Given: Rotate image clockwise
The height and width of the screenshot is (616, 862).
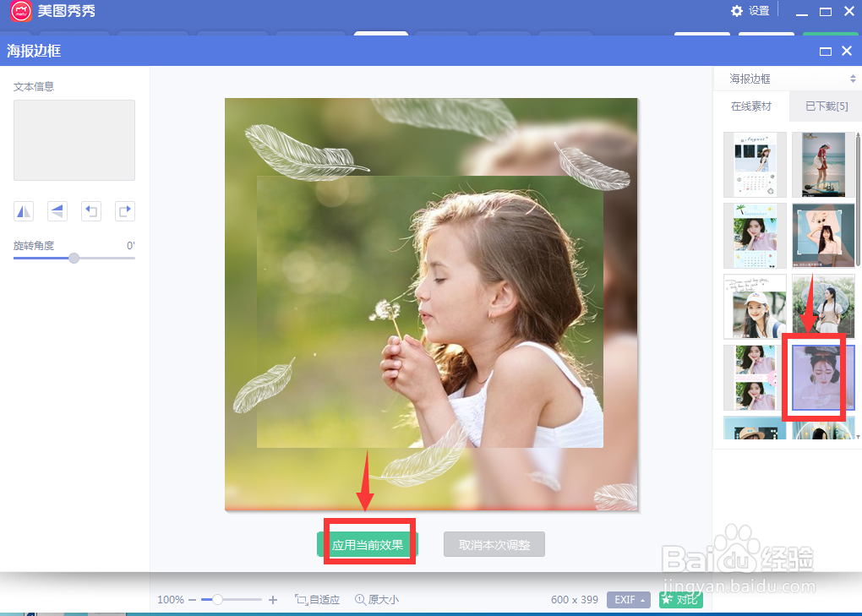Looking at the screenshot, I should (x=125, y=211).
